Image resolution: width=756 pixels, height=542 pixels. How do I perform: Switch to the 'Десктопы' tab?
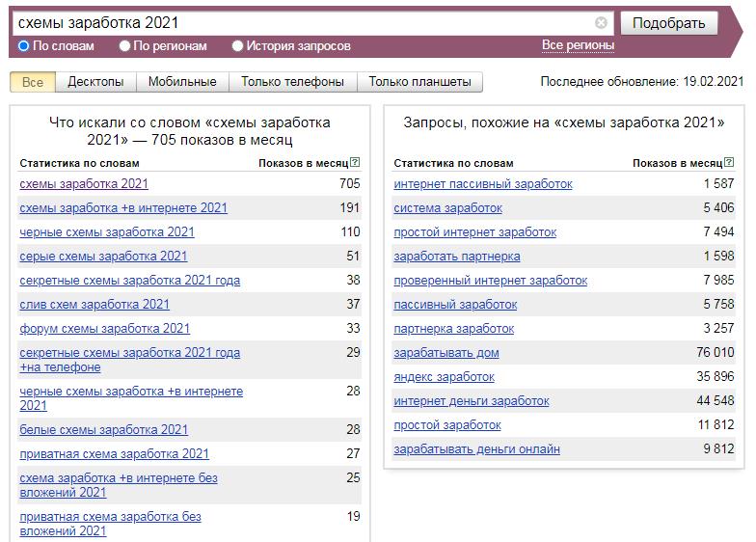coord(95,82)
